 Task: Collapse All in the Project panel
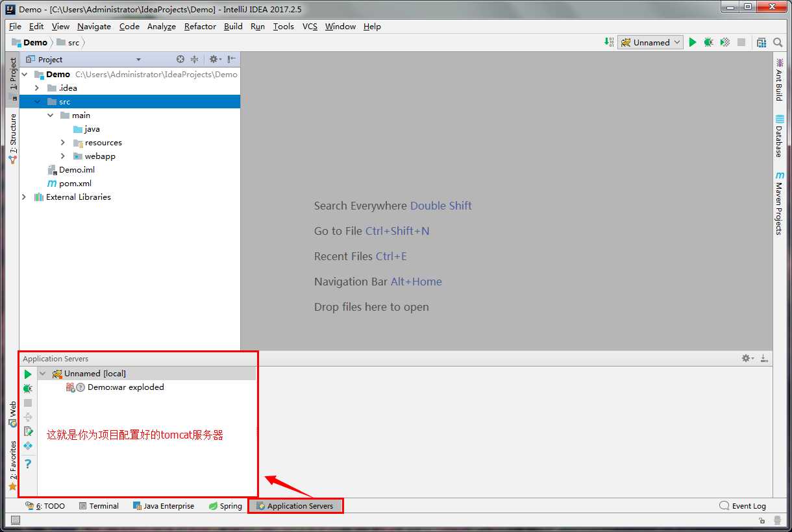point(194,59)
